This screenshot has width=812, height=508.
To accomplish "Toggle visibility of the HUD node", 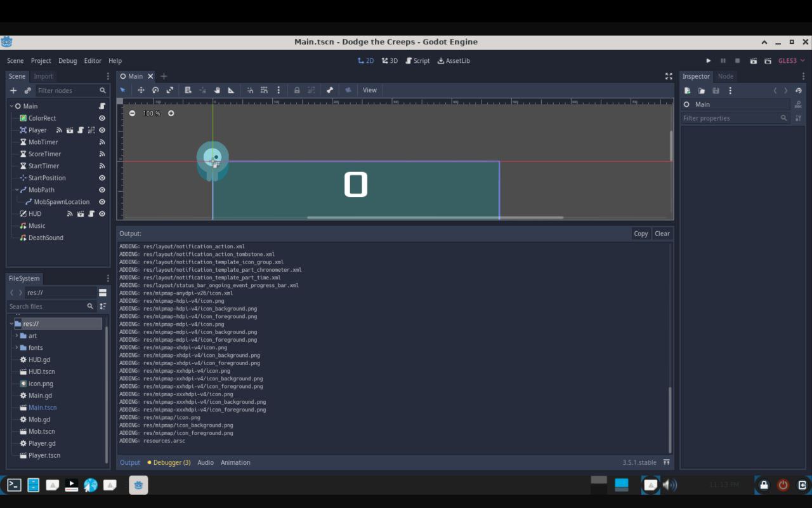I will click(x=101, y=213).
